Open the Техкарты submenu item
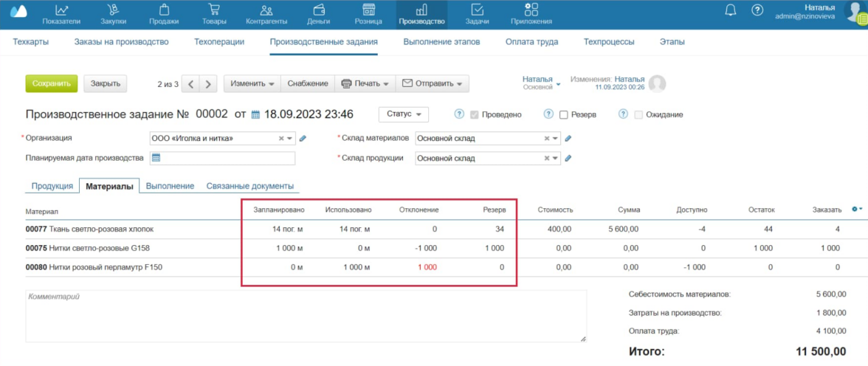Viewport: 868px width, 366px height. 31,42
